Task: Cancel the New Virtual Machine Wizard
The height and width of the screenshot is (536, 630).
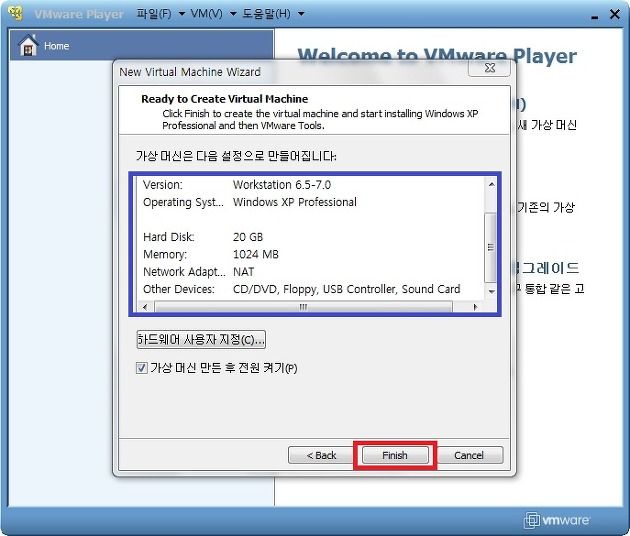Action: [469, 455]
